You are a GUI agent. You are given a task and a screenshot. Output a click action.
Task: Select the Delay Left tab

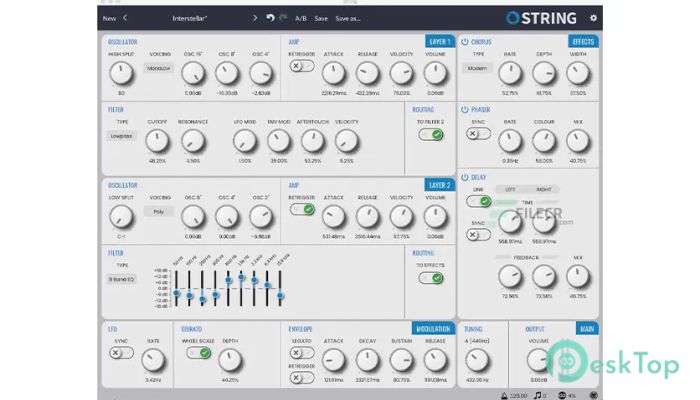coord(510,189)
